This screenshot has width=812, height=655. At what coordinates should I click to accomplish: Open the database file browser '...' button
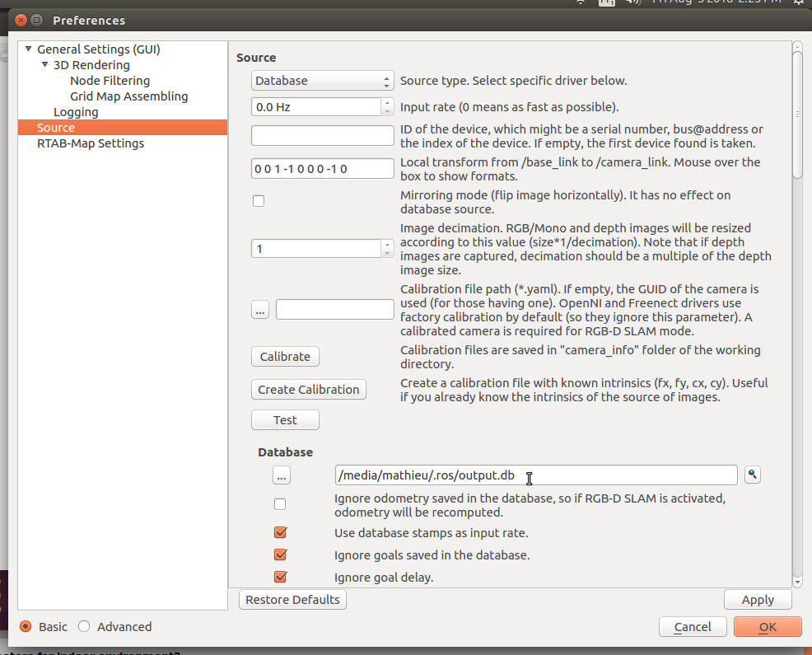(x=282, y=475)
